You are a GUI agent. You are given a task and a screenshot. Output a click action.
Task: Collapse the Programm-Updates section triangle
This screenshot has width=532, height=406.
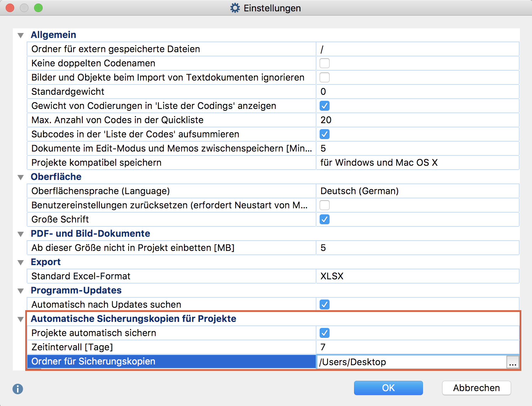[x=21, y=291]
